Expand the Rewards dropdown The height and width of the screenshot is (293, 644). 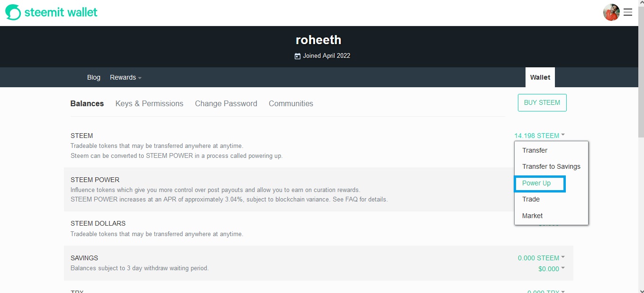126,77
